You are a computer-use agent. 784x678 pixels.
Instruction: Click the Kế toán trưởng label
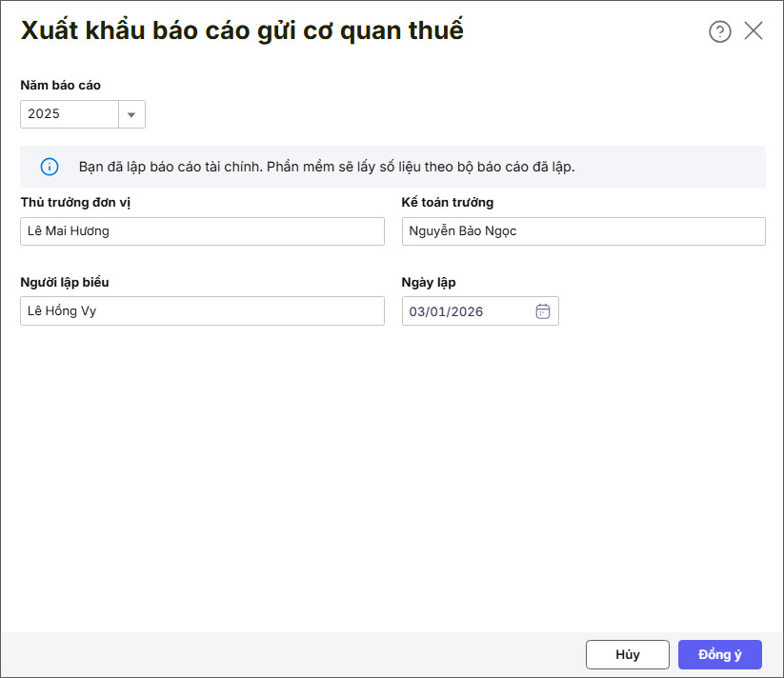point(448,202)
